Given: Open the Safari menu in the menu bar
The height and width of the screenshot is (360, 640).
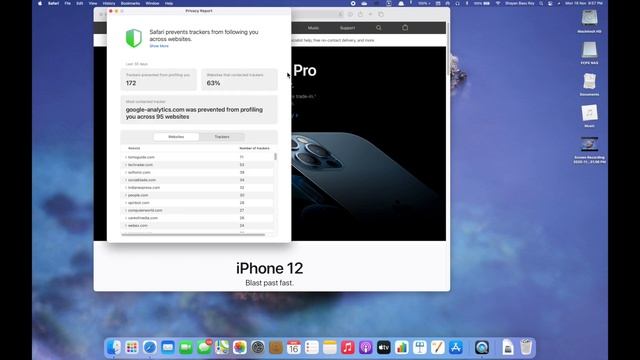Looking at the screenshot, I should tap(53, 3).
